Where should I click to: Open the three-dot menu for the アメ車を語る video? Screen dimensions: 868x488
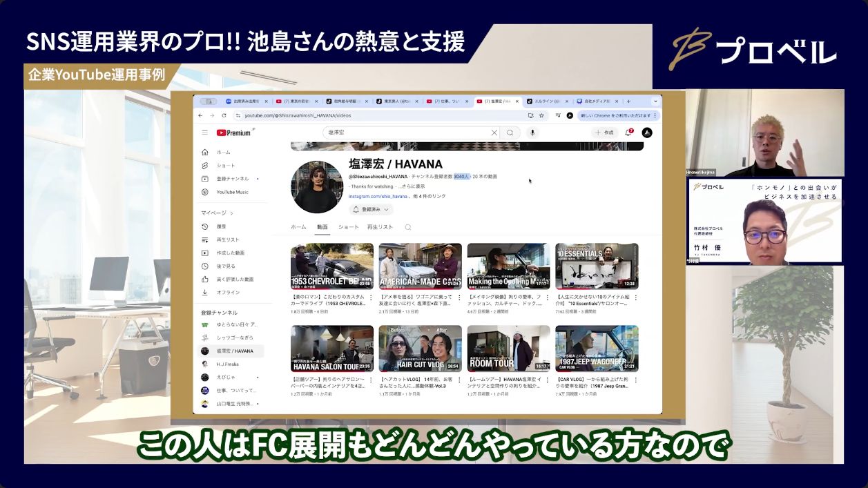(459, 297)
